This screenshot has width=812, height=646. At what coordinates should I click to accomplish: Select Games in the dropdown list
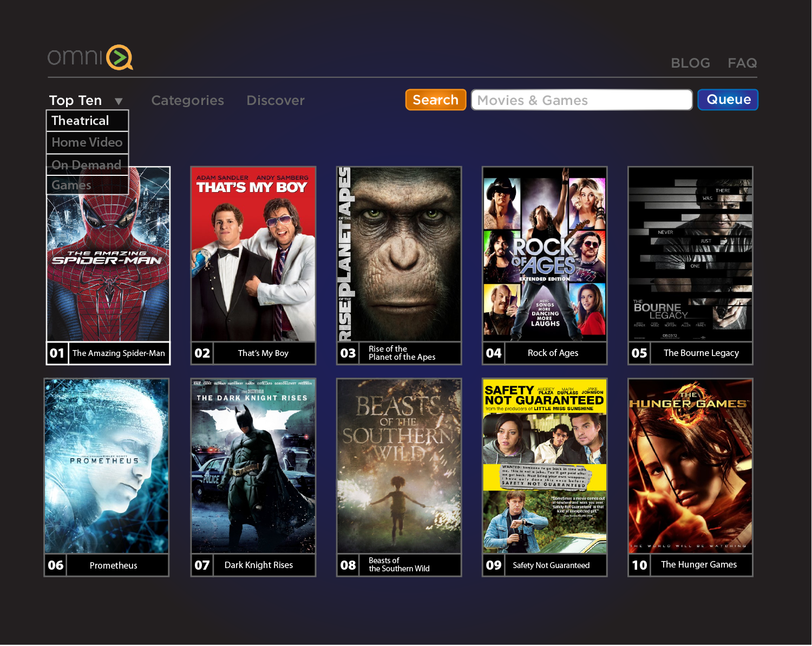coord(87,185)
